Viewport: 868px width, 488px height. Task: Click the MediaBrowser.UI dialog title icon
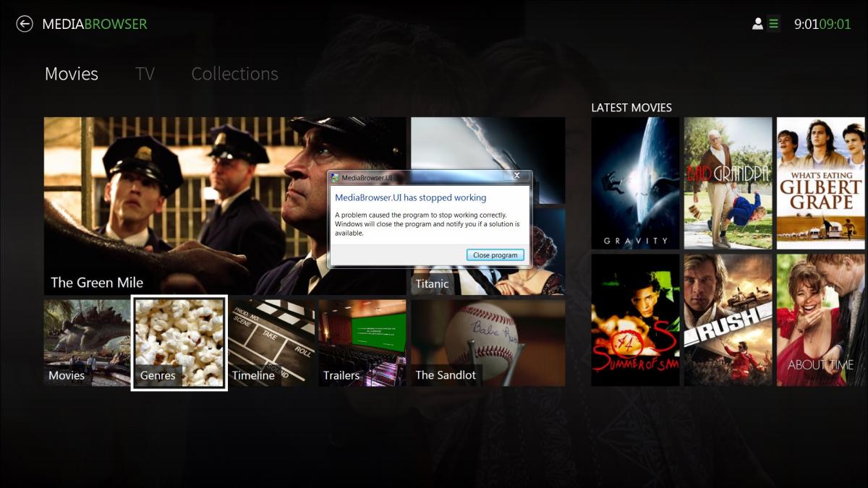click(335, 176)
